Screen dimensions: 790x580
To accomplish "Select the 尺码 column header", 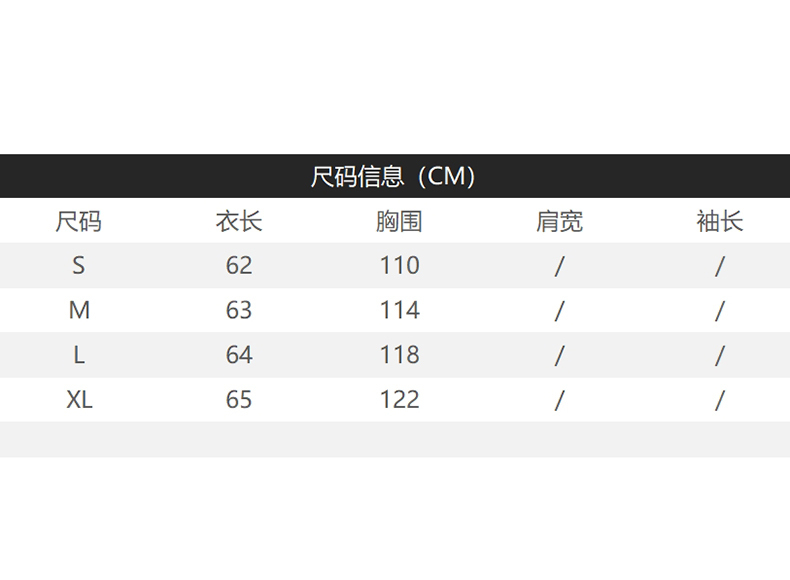I will 79,221.
